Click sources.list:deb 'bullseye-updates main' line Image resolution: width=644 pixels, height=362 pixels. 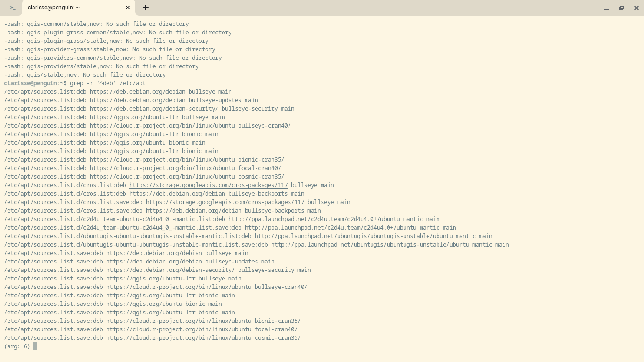click(x=131, y=100)
